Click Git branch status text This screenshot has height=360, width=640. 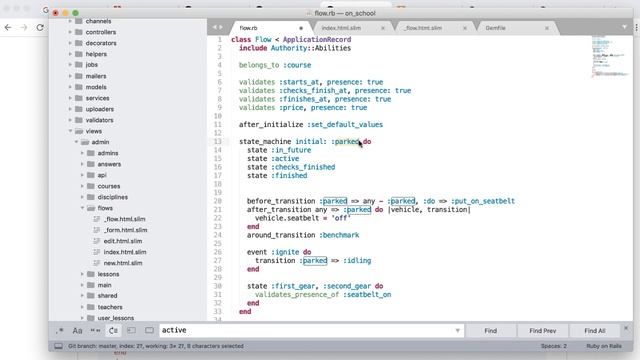click(x=156, y=346)
